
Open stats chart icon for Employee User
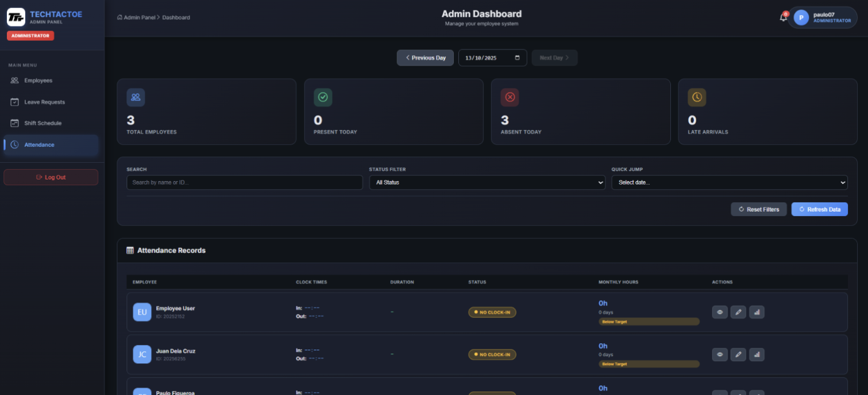757,312
